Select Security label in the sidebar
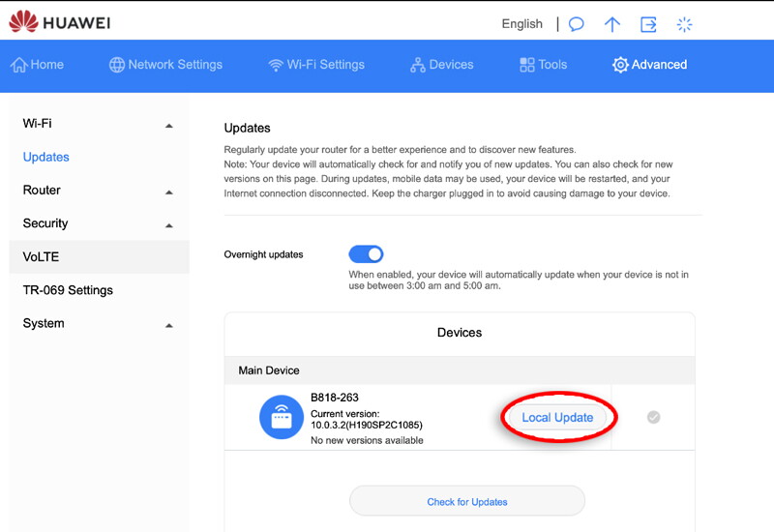Viewport: 774px width, 532px height. (45, 223)
